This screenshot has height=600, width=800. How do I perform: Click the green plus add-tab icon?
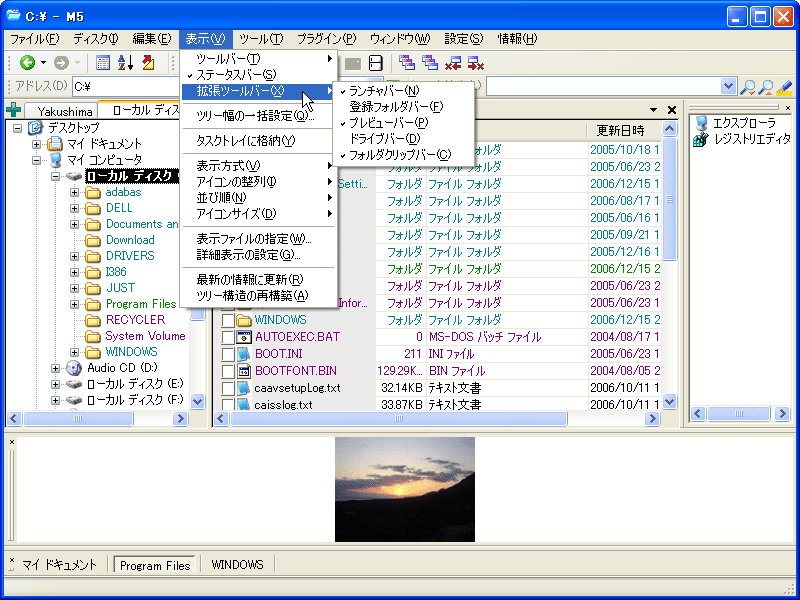[x=13, y=109]
